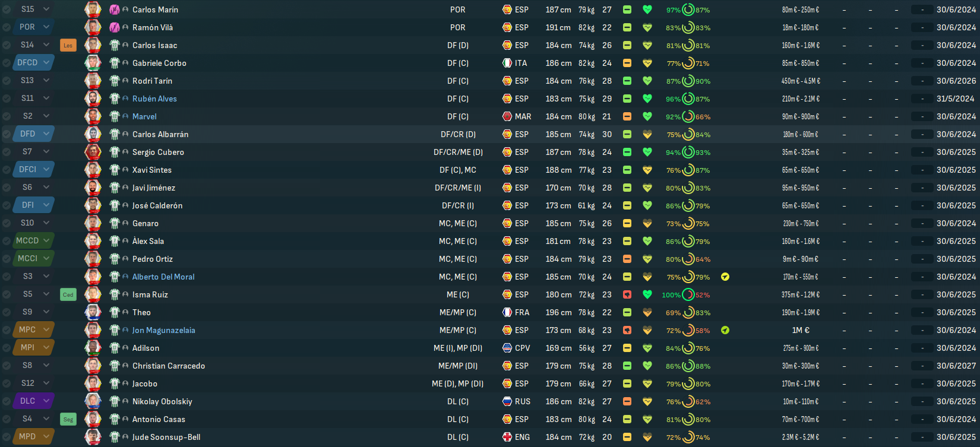Toggle the selection checkmark for Carlos Marín's row
The height and width of the screenshot is (447, 980).
point(6,9)
